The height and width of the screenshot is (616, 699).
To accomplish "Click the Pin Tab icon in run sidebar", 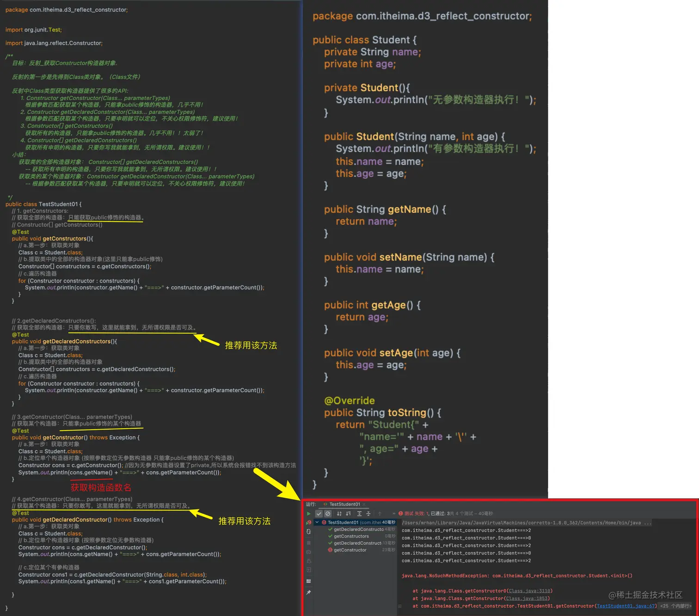I will click(x=309, y=592).
